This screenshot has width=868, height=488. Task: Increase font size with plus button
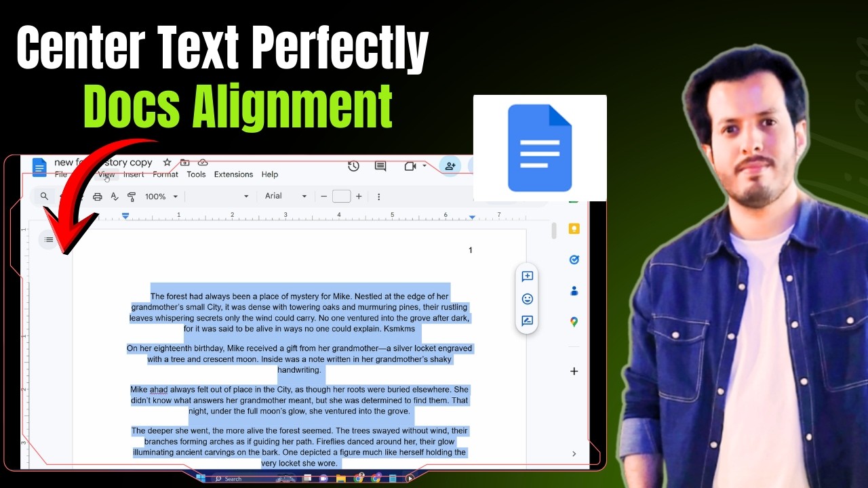pyautogui.click(x=359, y=197)
